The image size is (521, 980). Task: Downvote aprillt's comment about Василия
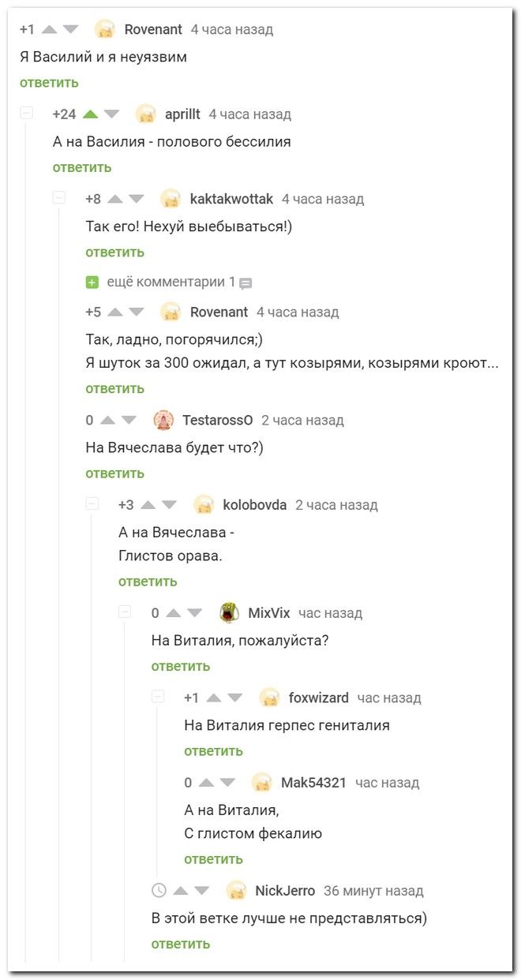click(112, 114)
